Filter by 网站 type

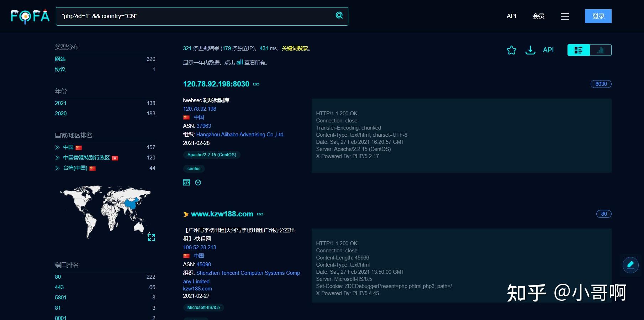[x=60, y=59]
